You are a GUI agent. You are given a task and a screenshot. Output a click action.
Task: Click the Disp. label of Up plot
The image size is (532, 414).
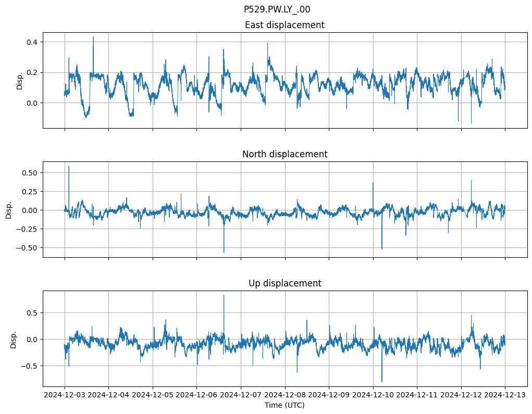click(x=14, y=338)
